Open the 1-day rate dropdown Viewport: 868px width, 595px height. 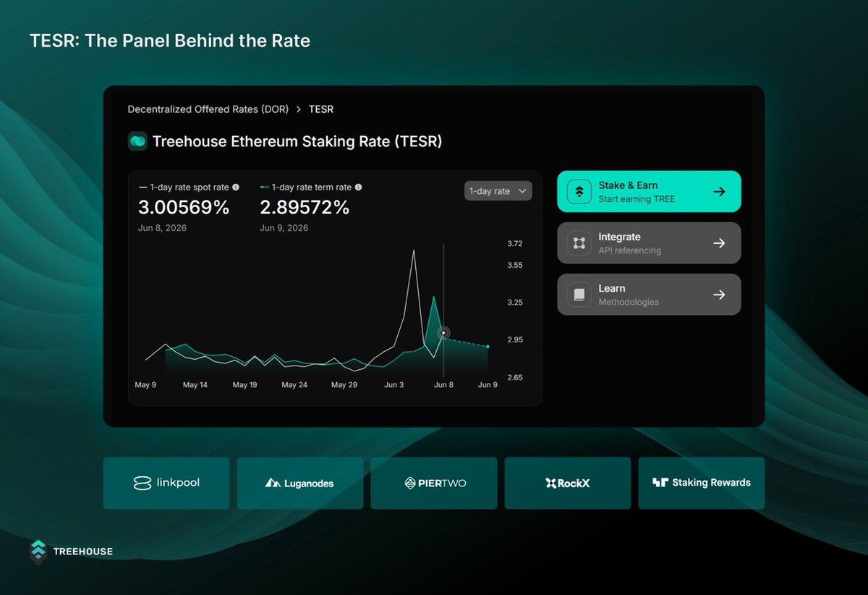click(498, 191)
